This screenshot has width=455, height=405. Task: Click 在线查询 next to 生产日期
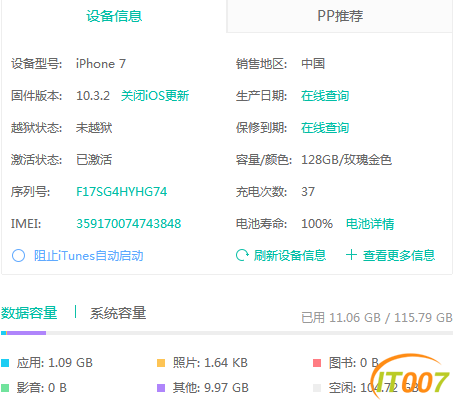(325, 96)
